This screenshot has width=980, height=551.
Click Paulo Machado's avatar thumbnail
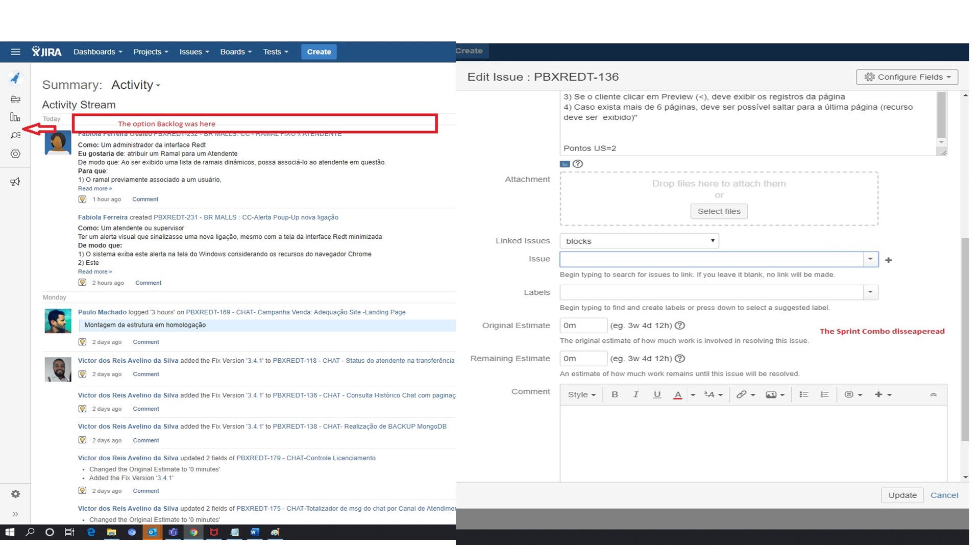coord(58,321)
